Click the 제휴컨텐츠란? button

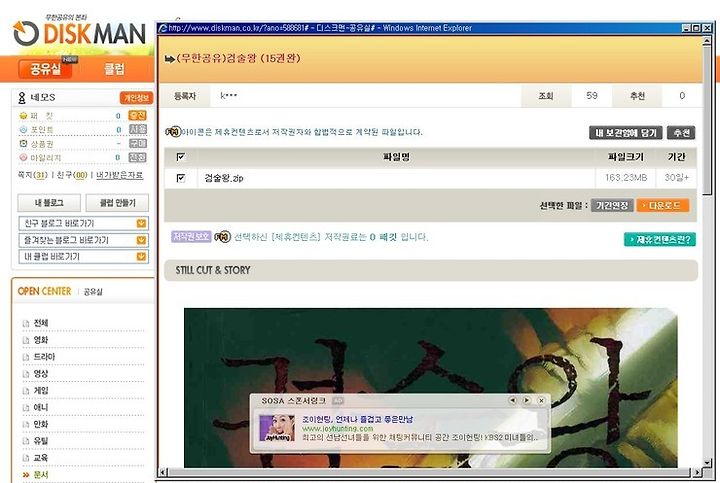660,239
